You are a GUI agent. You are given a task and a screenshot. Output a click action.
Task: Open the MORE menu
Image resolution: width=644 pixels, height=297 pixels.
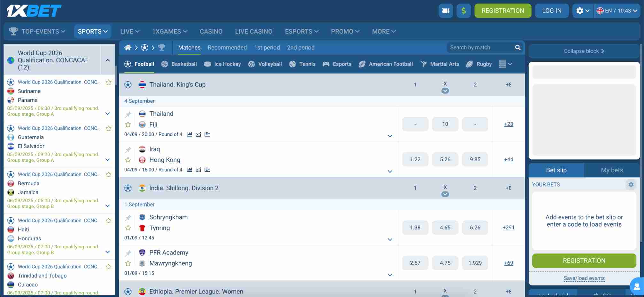coord(384,31)
